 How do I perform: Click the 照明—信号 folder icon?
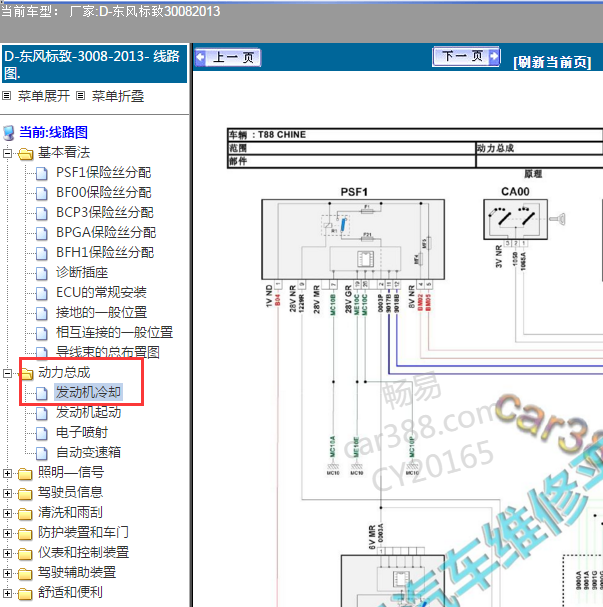click(x=25, y=473)
